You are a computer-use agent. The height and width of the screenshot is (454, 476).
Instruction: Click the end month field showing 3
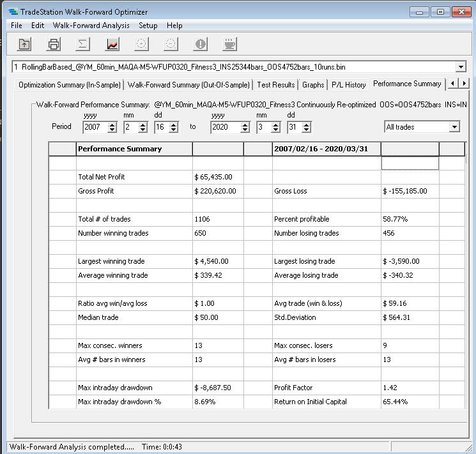(x=264, y=127)
